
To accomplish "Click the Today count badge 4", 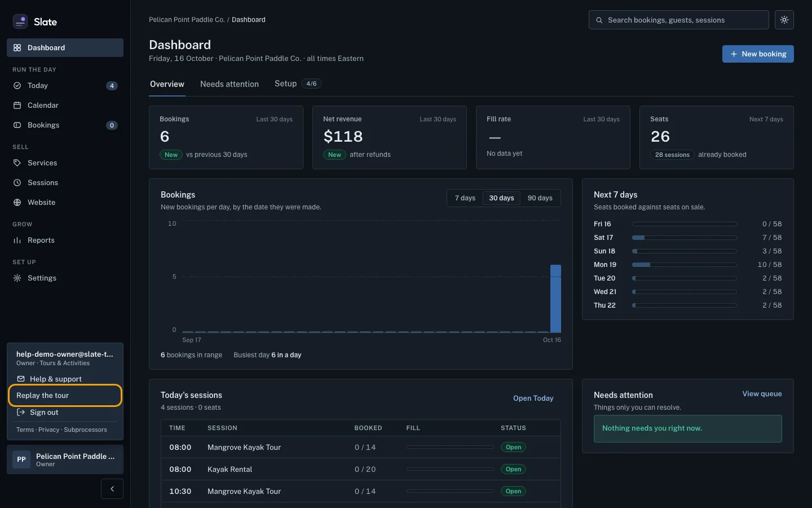I will pos(112,86).
